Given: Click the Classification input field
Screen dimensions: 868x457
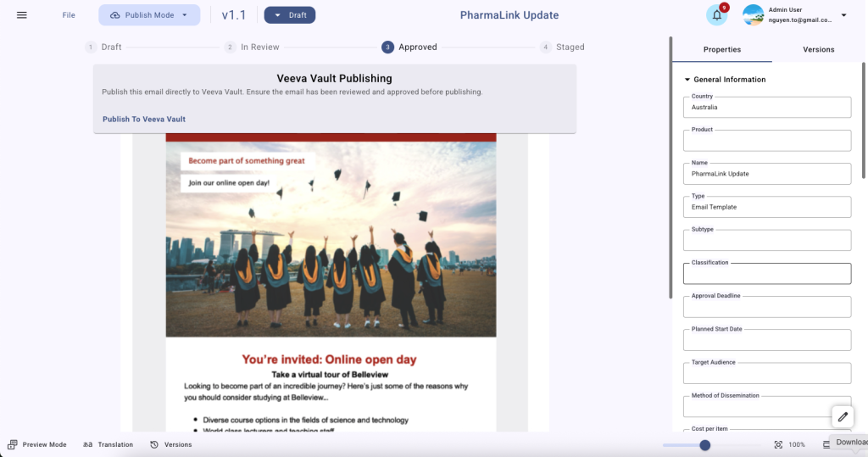Looking at the screenshot, I should pyautogui.click(x=766, y=274).
